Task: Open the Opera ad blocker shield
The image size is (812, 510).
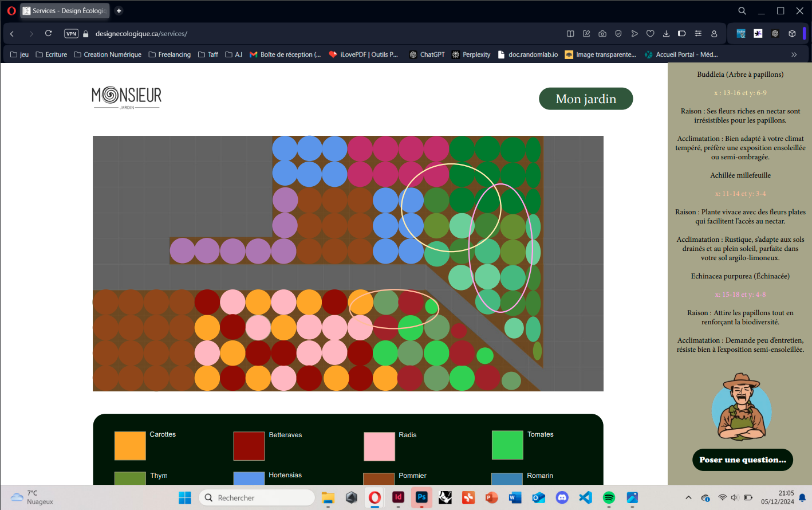Action: point(618,34)
